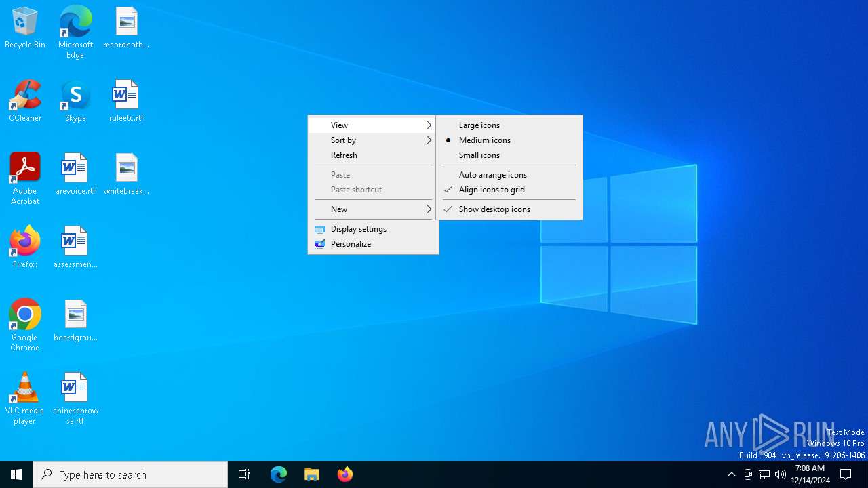Select the chinesebrowse.rtf document icon
This screenshot has height=488, width=868.
pyautogui.click(x=75, y=399)
